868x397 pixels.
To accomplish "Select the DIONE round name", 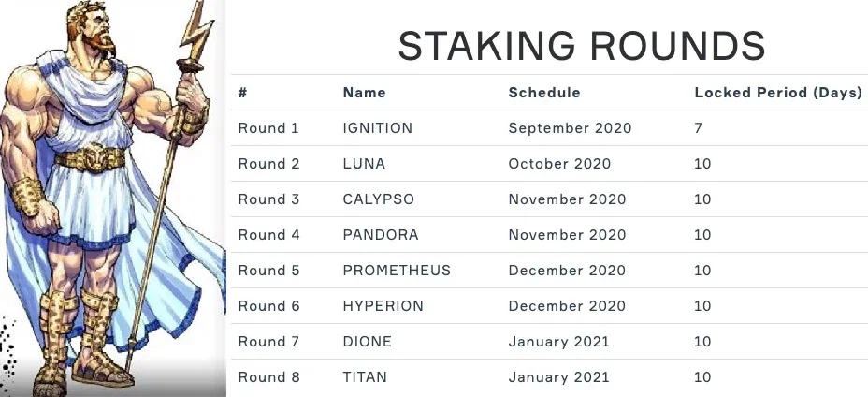I will click(x=367, y=341).
